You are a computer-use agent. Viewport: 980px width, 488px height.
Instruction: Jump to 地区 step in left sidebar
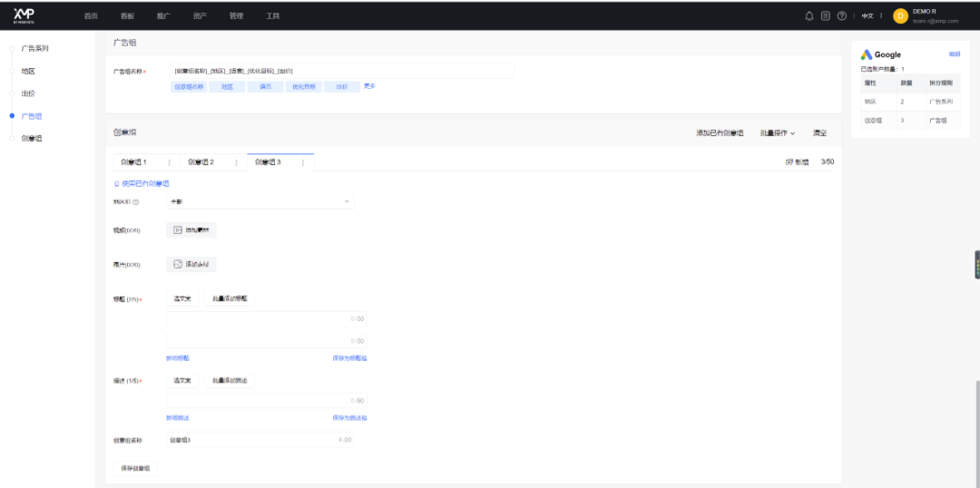click(x=27, y=72)
